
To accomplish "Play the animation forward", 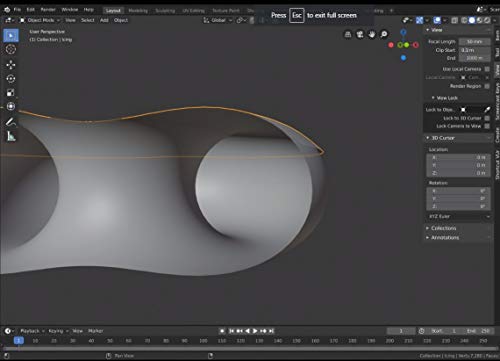I will click(x=255, y=331).
